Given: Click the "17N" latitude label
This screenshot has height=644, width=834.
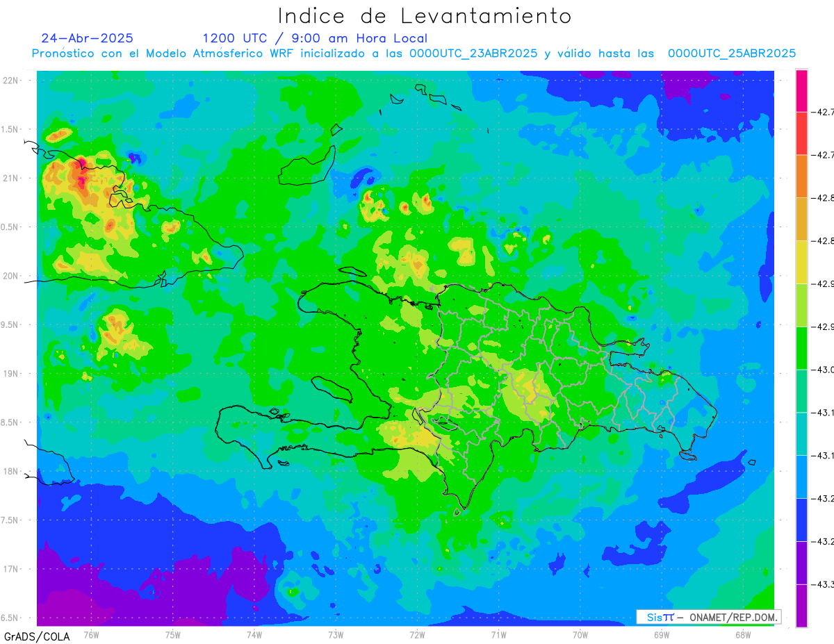Looking at the screenshot, I should pos(12,569).
